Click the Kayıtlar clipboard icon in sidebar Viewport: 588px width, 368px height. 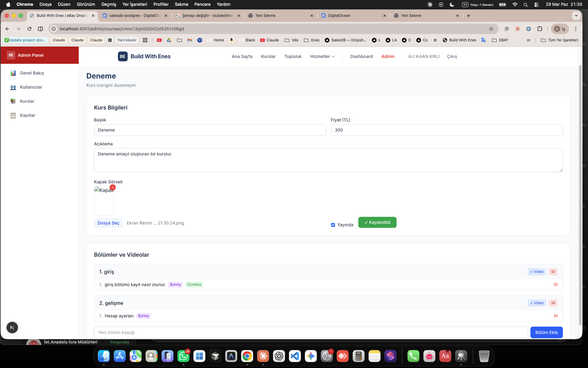click(x=13, y=115)
